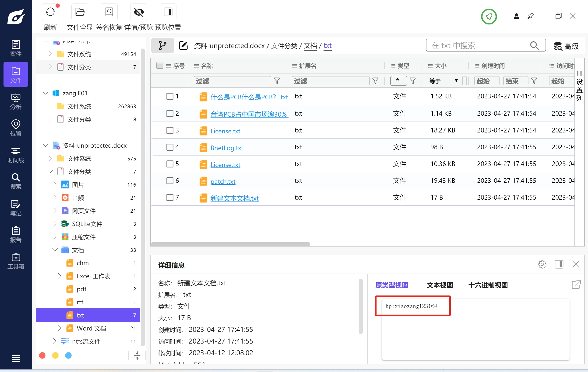Click the collapse tree icon below file tree

(x=137, y=355)
